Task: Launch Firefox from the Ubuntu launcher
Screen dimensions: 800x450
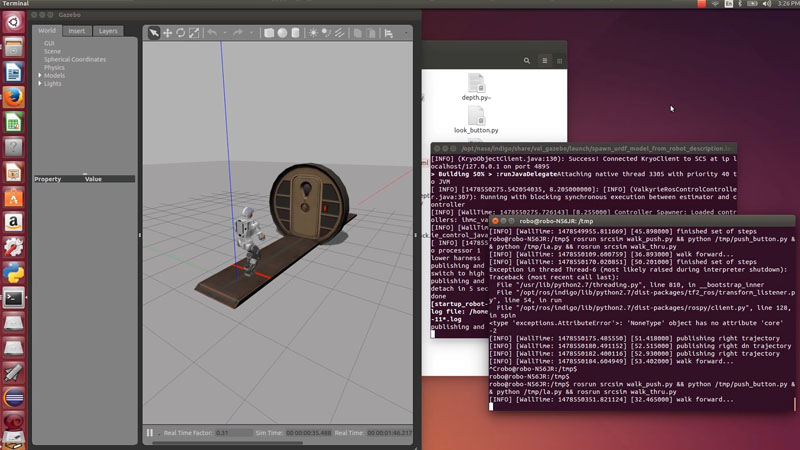Action: coord(13,97)
